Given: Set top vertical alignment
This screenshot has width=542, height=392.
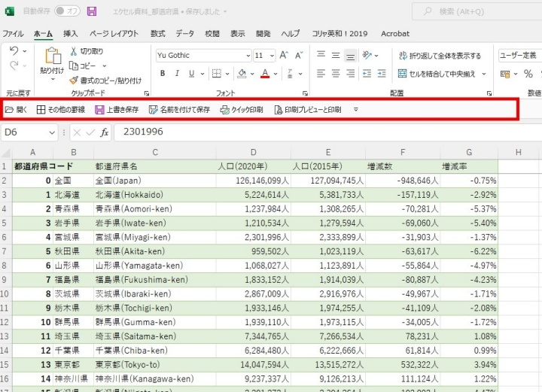Looking at the screenshot, I should click(x=321, y=55).
